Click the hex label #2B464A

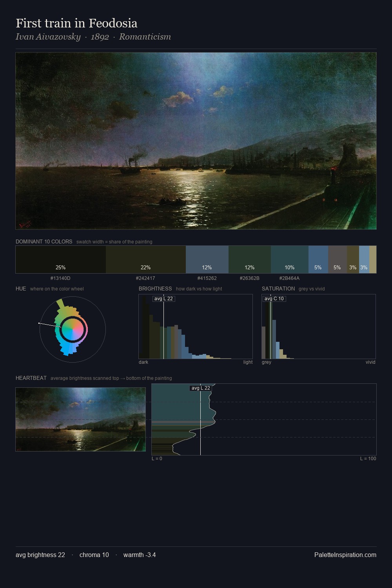289,278
